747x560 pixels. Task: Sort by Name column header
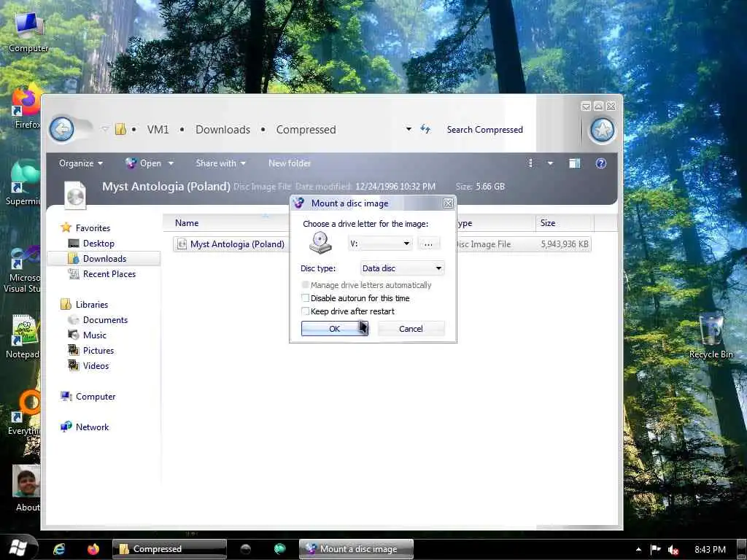(x=227, y=223)
